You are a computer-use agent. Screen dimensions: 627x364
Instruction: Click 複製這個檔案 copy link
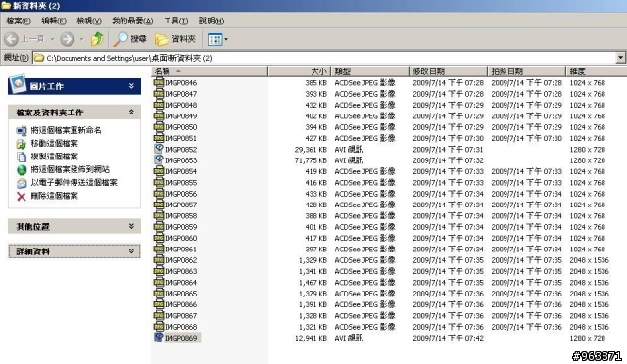pos(55,157)
